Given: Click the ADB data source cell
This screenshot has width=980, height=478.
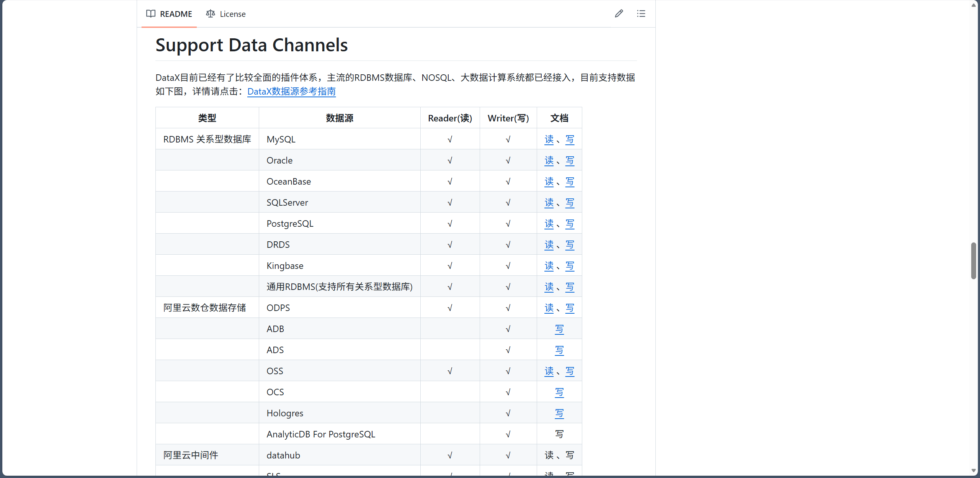Looking at the screenshot, I should pyautogui.click(x=340, y=329).
